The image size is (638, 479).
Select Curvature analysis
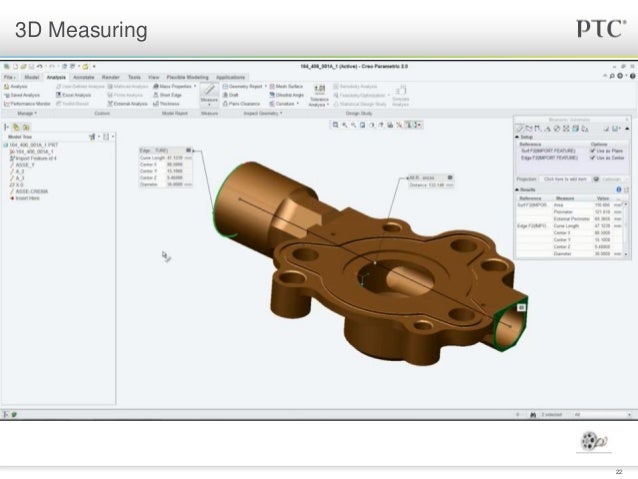point(282,104)
